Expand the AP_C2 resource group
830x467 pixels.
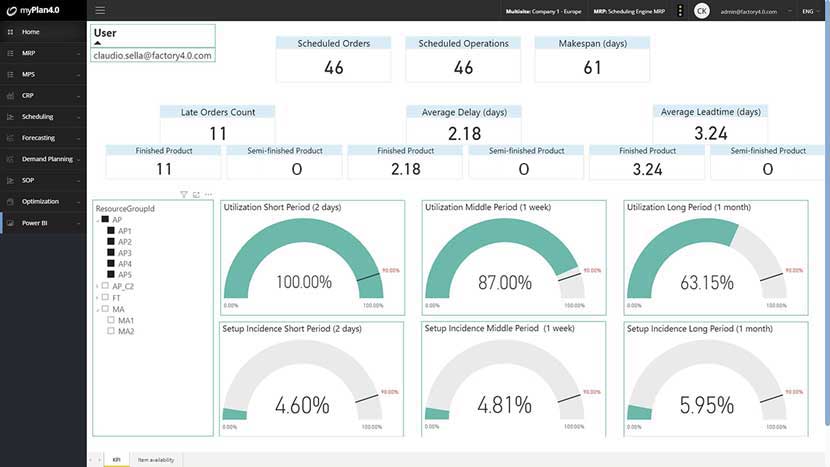tap(98, 286)
